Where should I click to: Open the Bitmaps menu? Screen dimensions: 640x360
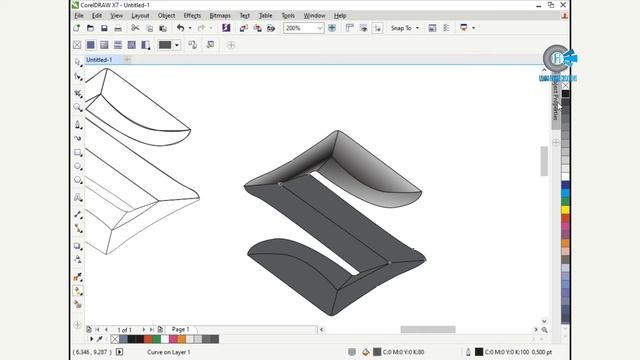(x=220, y=16)
